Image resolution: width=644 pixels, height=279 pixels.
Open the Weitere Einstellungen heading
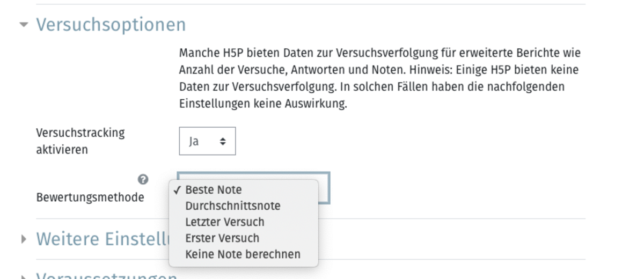coord(103,239)
